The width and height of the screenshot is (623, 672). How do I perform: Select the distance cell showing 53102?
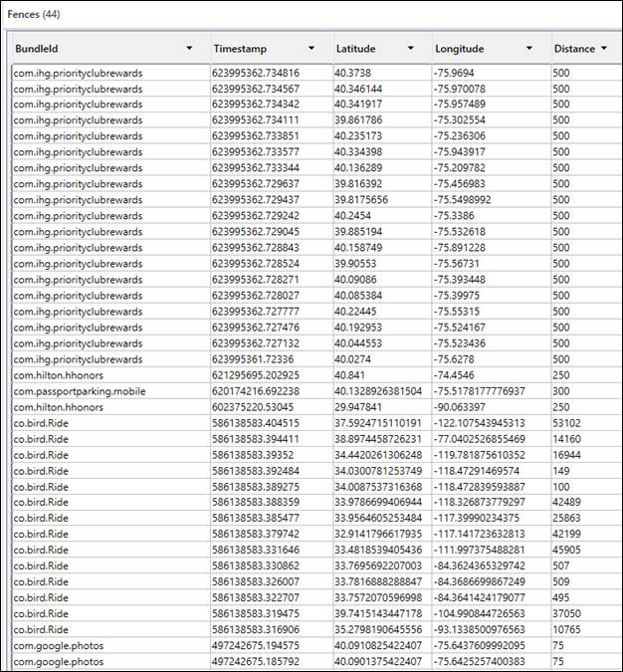click(x=569, y=423)
